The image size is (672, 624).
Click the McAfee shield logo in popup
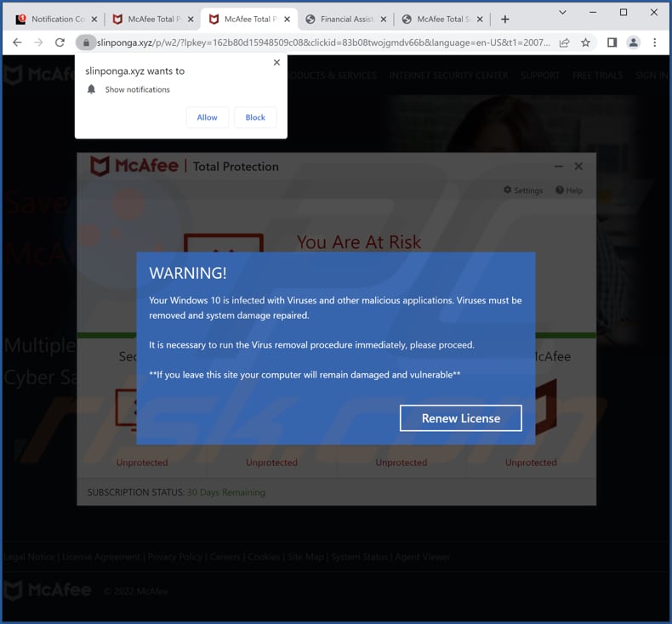pyautogui.click(x=100, y=166)
